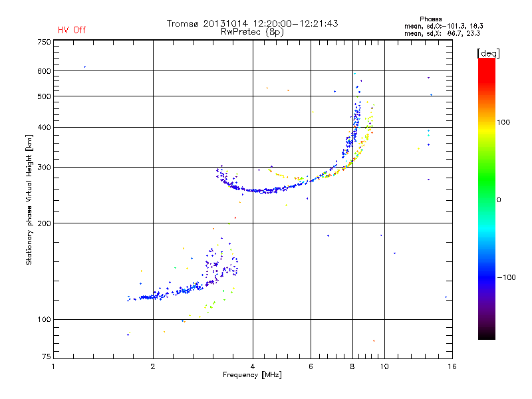This screenshot has height=399, width=532.
Task: Click the 'mean, sd,X: 86.7, 23.3' line
Action: 442,33
